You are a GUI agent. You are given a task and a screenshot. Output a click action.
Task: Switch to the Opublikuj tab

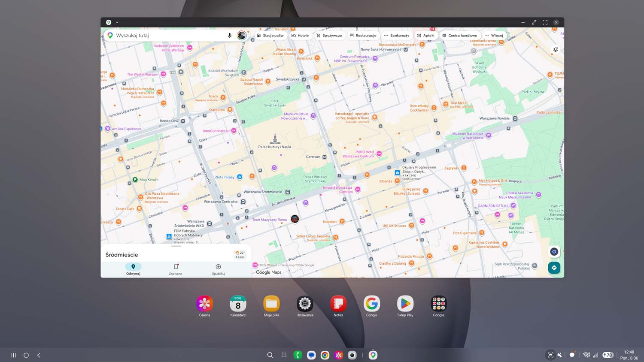click(218, 269)
